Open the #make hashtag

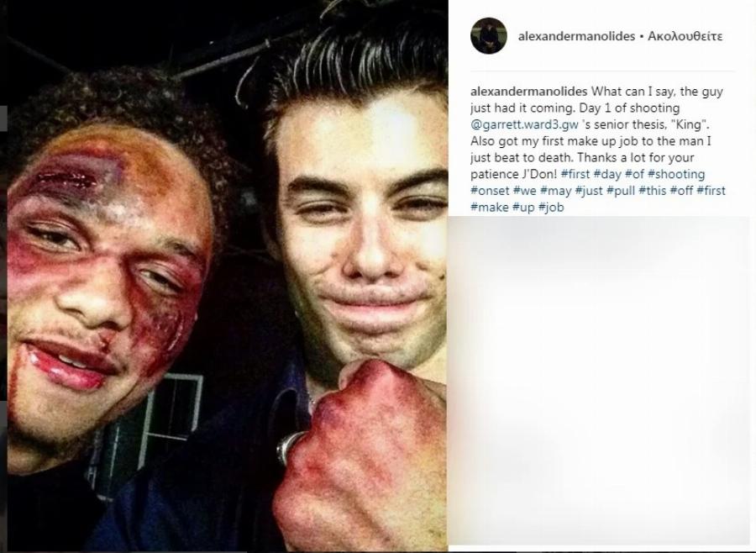pyautogui.click(x=490, y=207)
